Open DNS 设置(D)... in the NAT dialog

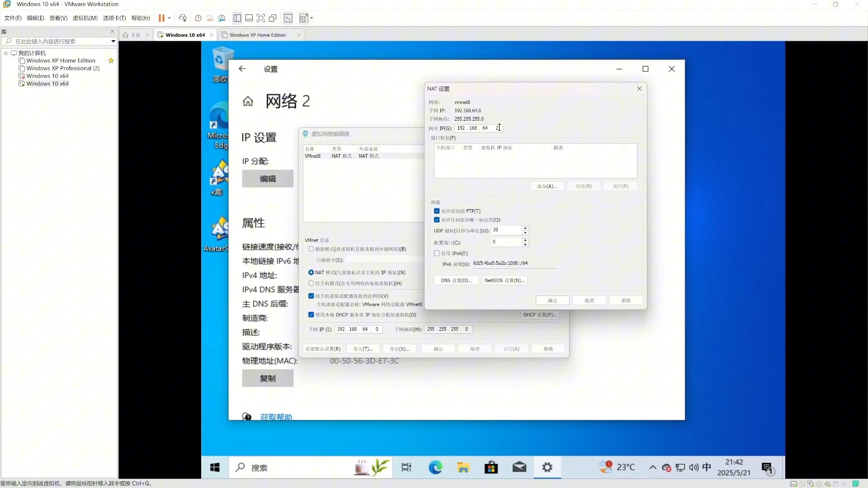(457, 281)
